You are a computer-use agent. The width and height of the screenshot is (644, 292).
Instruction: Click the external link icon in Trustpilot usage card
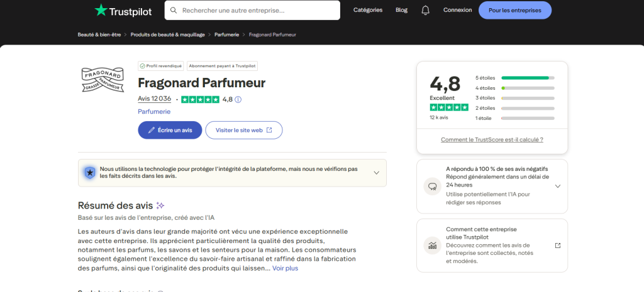[x=557, y=246]
